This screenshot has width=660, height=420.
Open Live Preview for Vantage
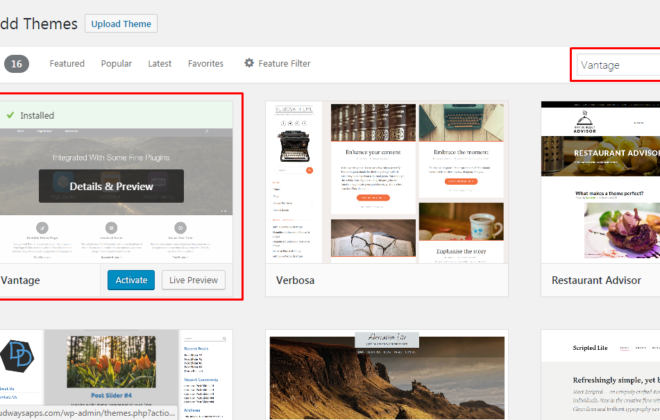pyautogui.click(x=194, y=280)
